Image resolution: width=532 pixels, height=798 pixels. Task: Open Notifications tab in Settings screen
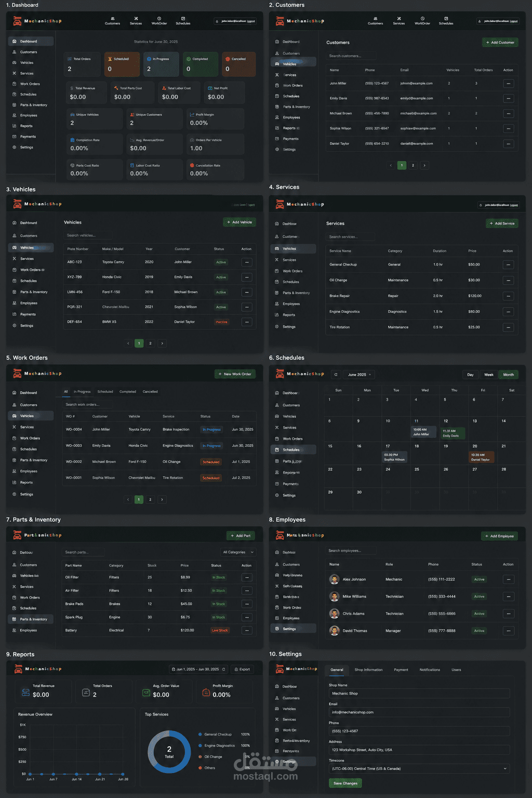[x=430, y=670]
